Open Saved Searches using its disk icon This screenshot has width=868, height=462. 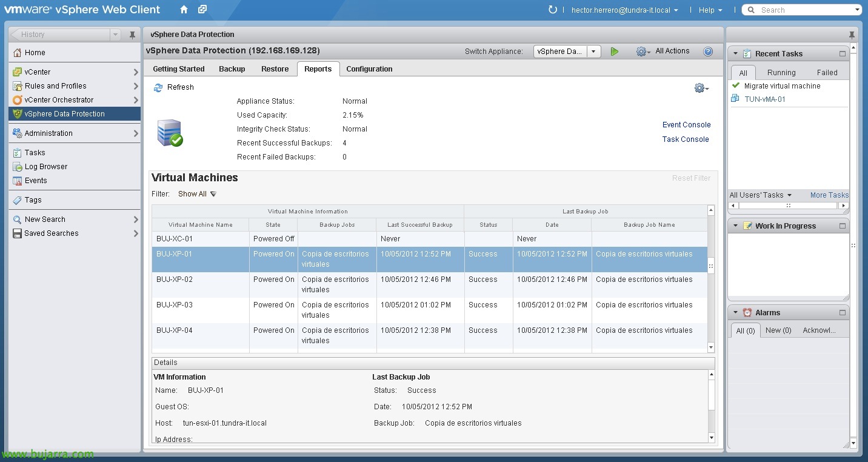[18, 233]
